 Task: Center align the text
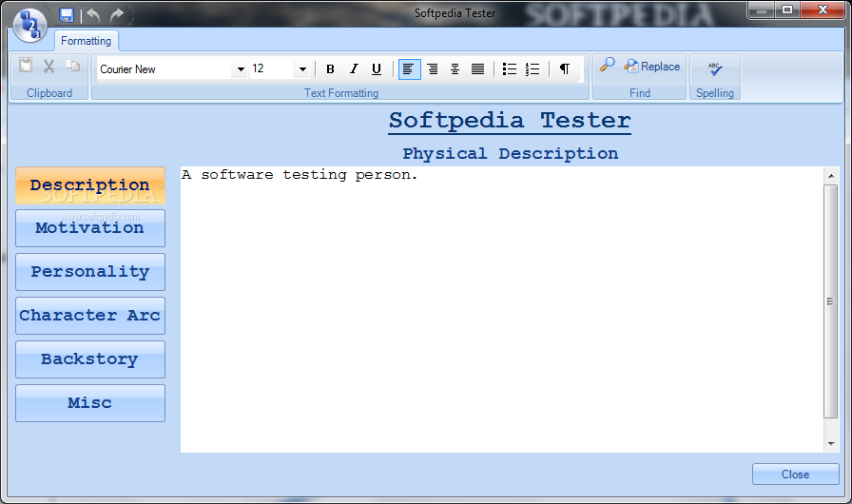tap(455, 69)
